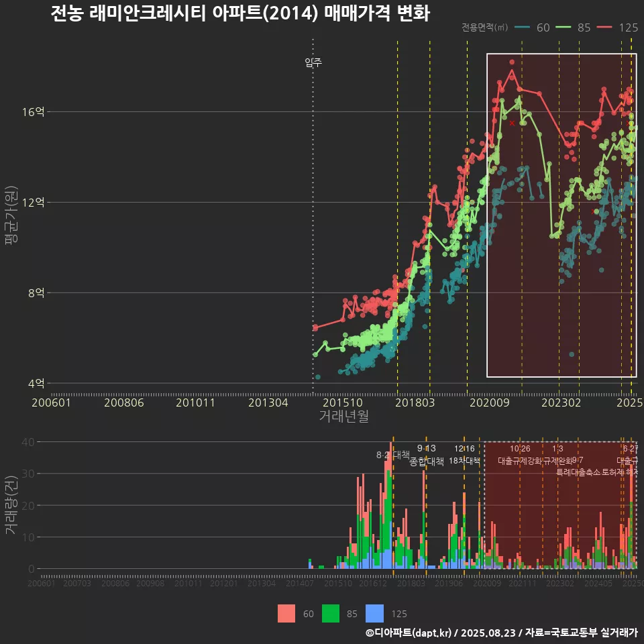Click the blue 125 swatch in bottom legend
The height and width of the screenshot is (644, 644).
(x=374, y=614)
